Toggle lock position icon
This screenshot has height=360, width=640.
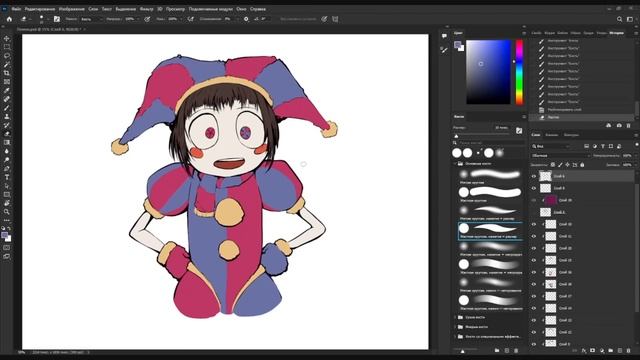click(x=567, y=165)
